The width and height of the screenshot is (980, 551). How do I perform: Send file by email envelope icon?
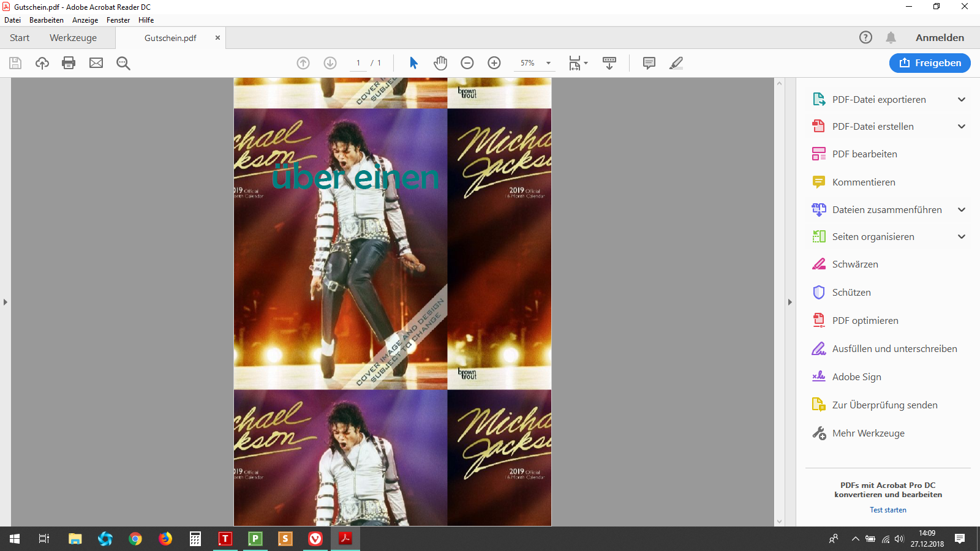tap(96, 63)
